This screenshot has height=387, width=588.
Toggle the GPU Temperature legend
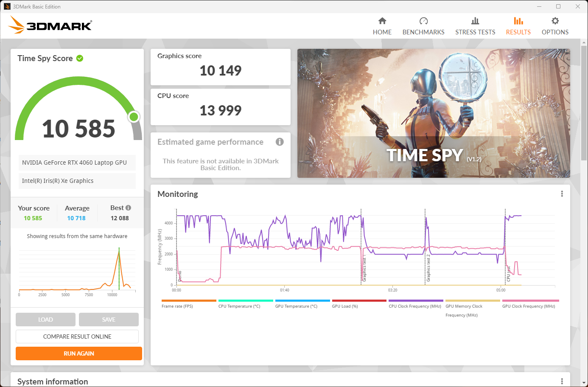point(302,304)
